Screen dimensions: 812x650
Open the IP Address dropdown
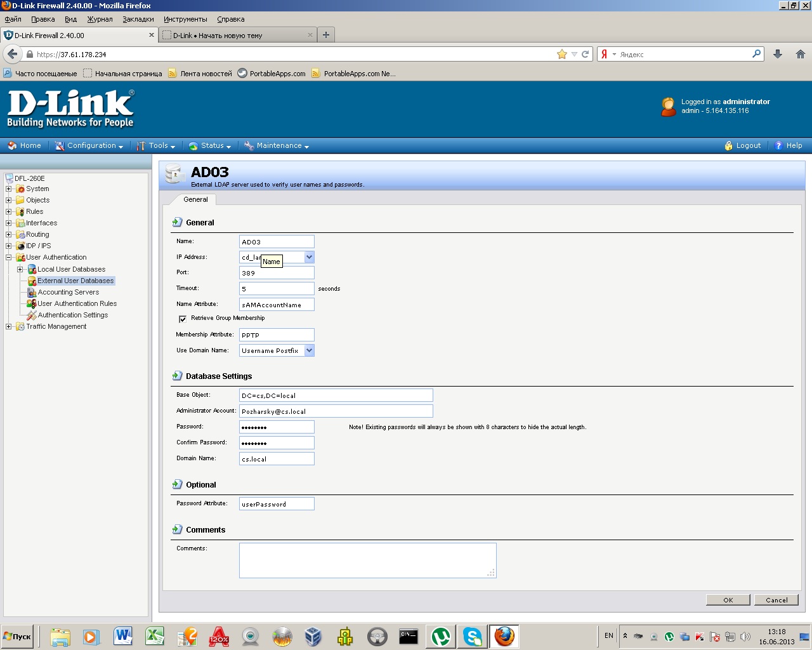point(309,257)
